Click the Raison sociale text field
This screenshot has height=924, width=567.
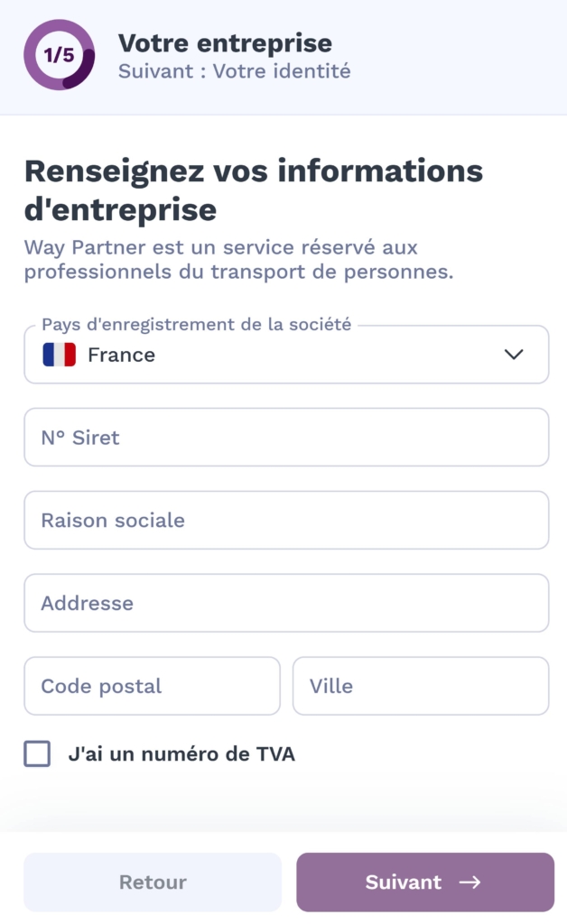pyautogui.click(x=286, y=521)
